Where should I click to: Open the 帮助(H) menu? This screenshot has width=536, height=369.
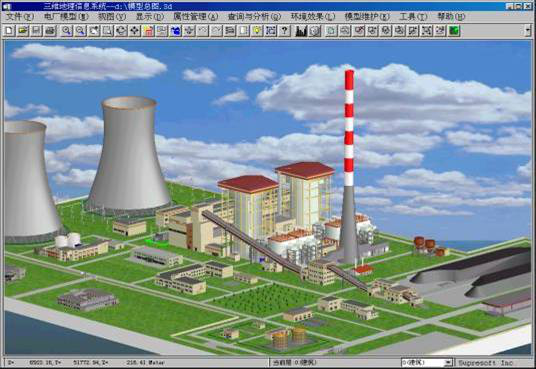451,16
